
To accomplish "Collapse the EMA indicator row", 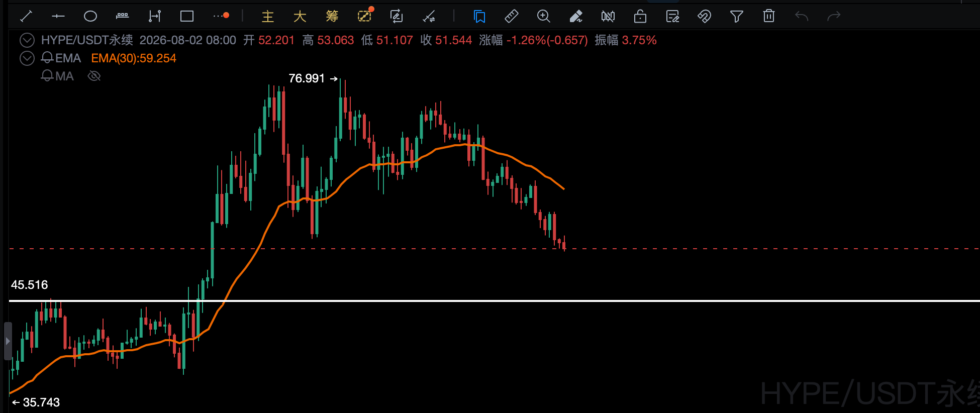I will [27, 58].
